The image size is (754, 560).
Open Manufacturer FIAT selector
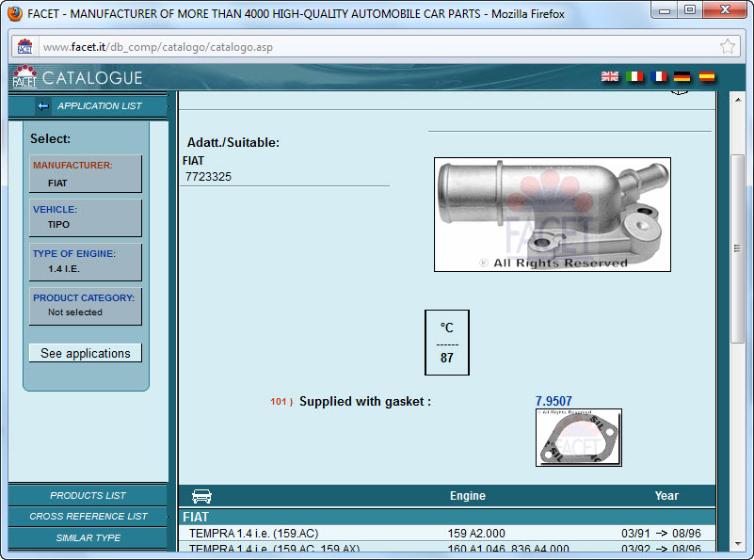pyautogui.click(x=86, y=173)
